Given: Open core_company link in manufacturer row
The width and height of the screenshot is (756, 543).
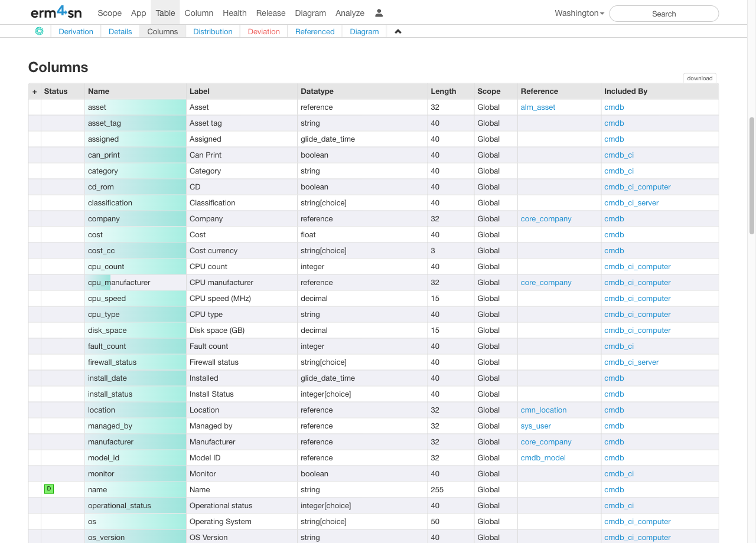Looking at the screenshot, I should pyautogui.click(x=546, y=441).
